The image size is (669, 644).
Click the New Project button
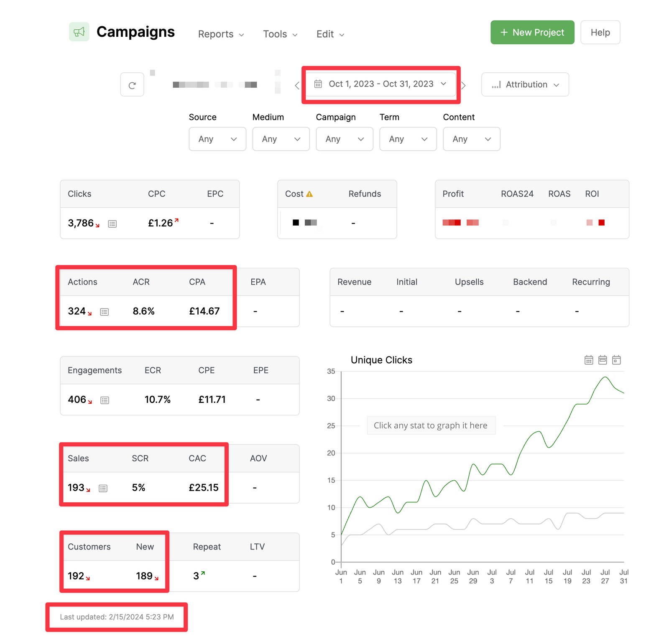532,33
